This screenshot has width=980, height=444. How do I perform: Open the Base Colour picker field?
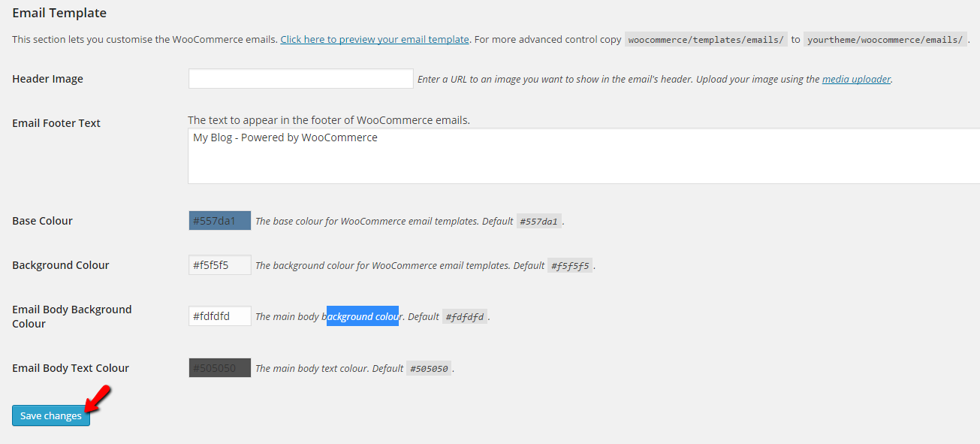pyautogui.click(x=219, y=220)
